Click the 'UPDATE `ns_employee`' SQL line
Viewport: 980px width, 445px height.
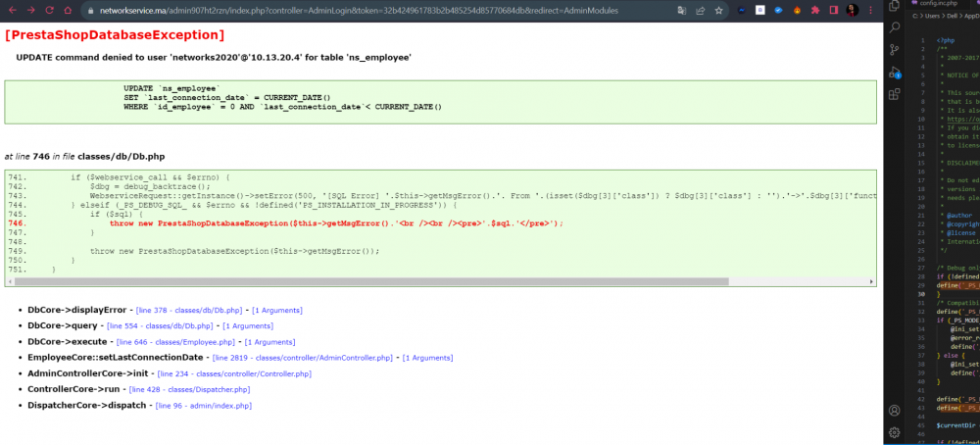(x=171, y=89)
